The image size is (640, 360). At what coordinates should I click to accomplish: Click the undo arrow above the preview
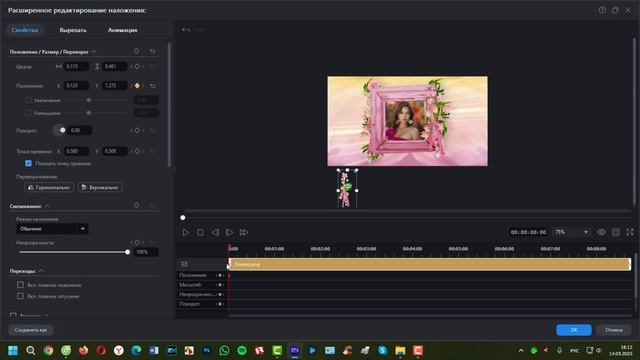[x=186, y=30]
